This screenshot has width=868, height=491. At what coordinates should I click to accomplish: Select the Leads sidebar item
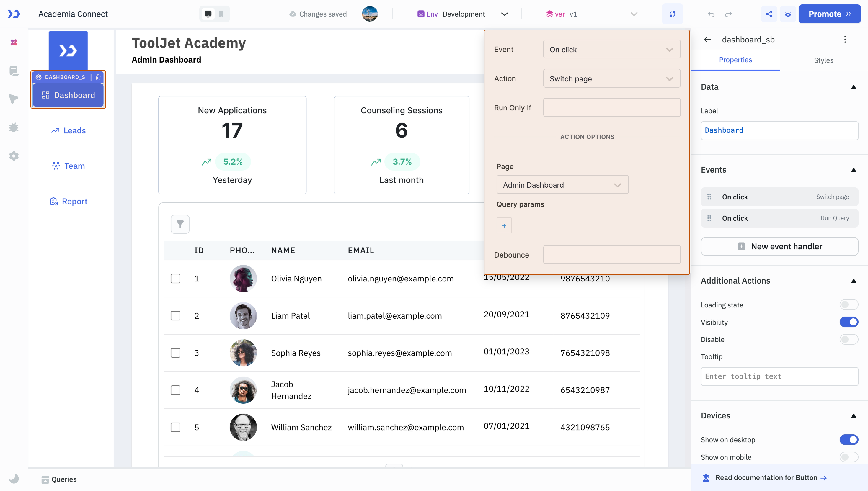[68, 130]
